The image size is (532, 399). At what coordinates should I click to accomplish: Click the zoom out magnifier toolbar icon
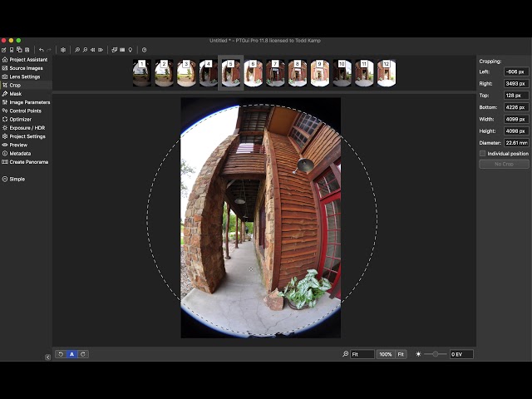(x=85, y=50)
